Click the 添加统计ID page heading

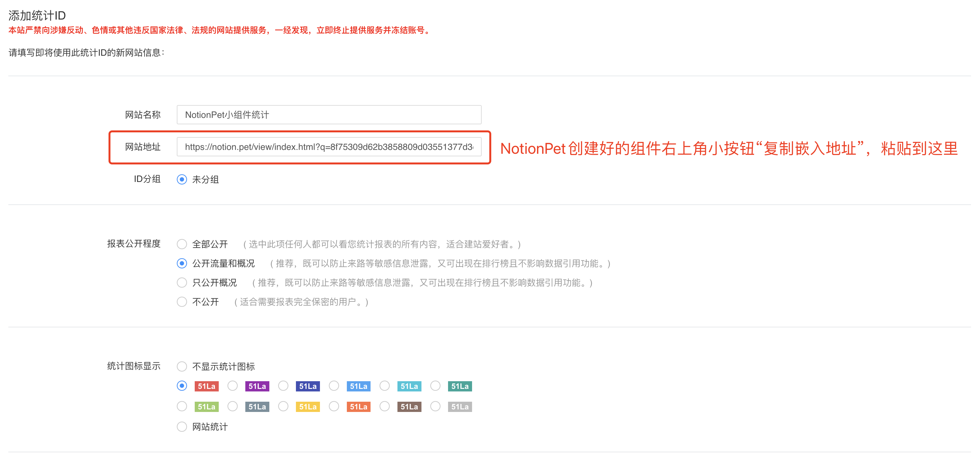point(37,16)
